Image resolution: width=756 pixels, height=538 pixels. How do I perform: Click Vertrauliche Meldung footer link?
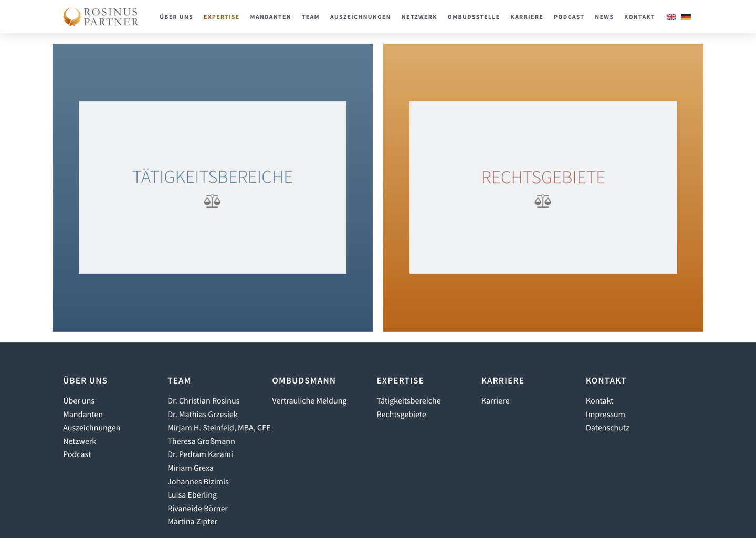point(309,400)
